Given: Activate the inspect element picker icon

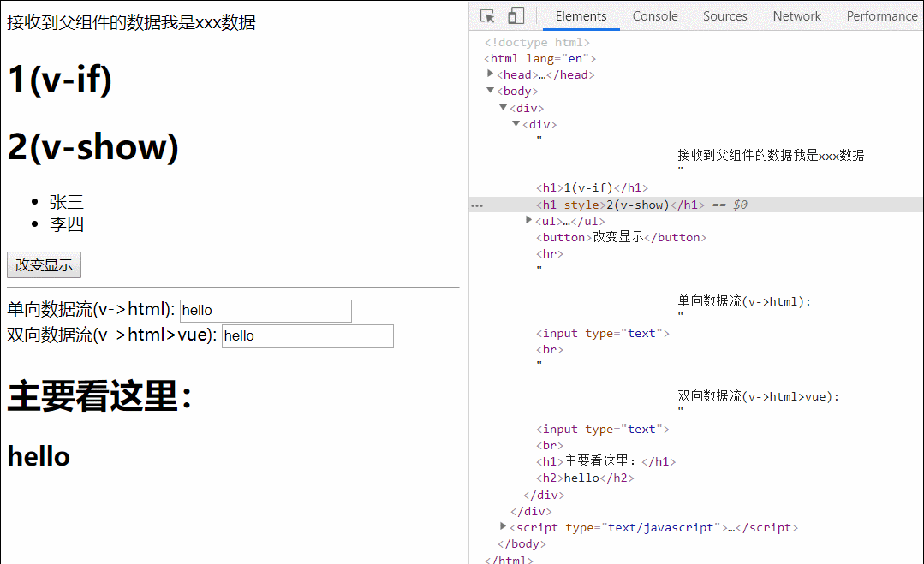Looking at the screenshot, I should tap(487, 16).
